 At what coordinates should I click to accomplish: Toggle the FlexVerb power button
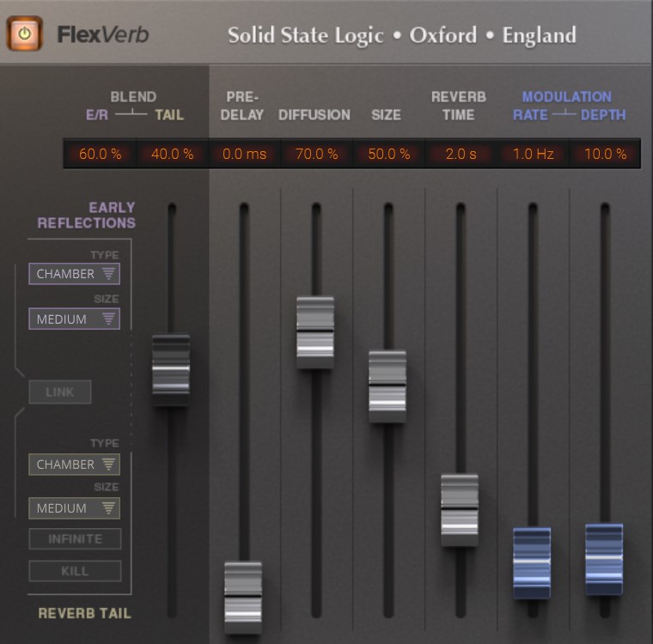[x=25, y=33]
